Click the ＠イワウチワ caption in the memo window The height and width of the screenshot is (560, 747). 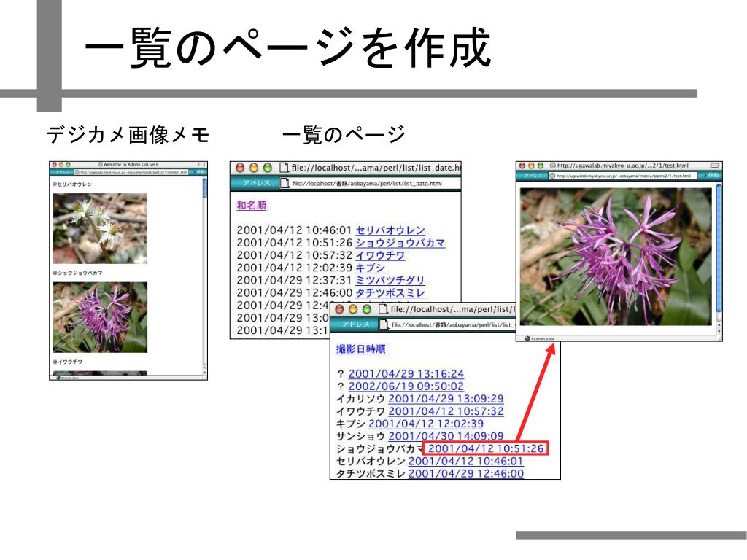click(68, 362)
